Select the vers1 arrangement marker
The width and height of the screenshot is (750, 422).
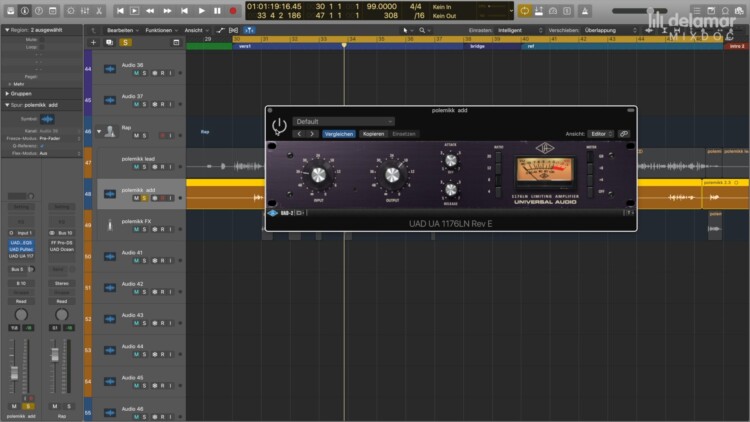point(347,46)
